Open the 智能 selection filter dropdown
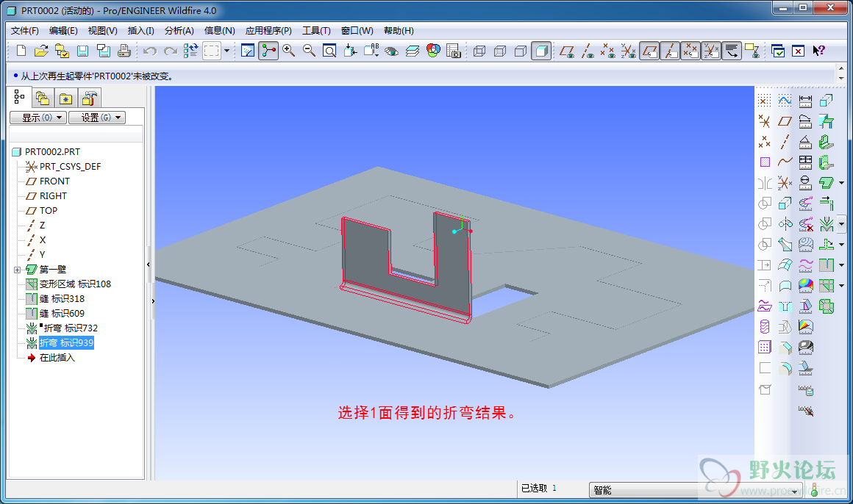This screenshot has width=853, height=504. 696,490
